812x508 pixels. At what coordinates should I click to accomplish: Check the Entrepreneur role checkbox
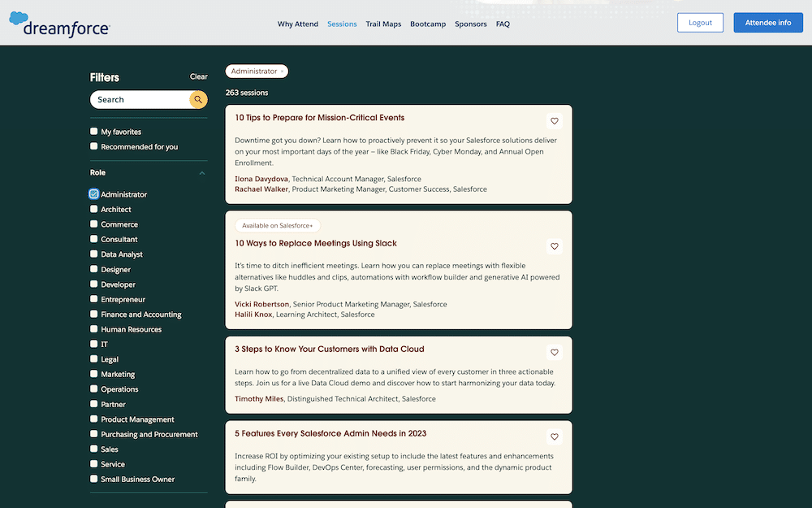tap(93, 299)
